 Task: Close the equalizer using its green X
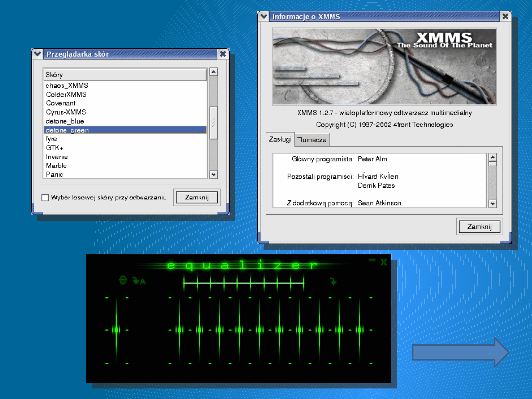pyautogui.click(x=383, y=262)
